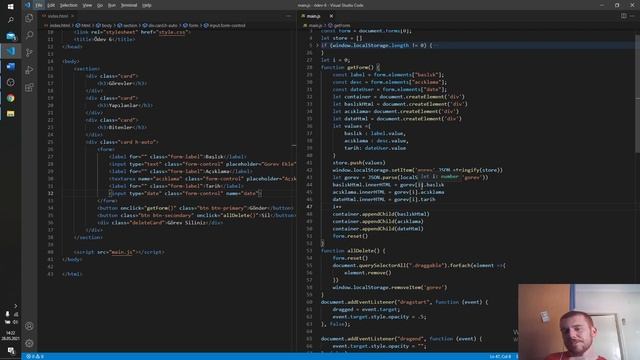
Task: Open the clock and date in the system tray
Action: click(x=11, y=336)
